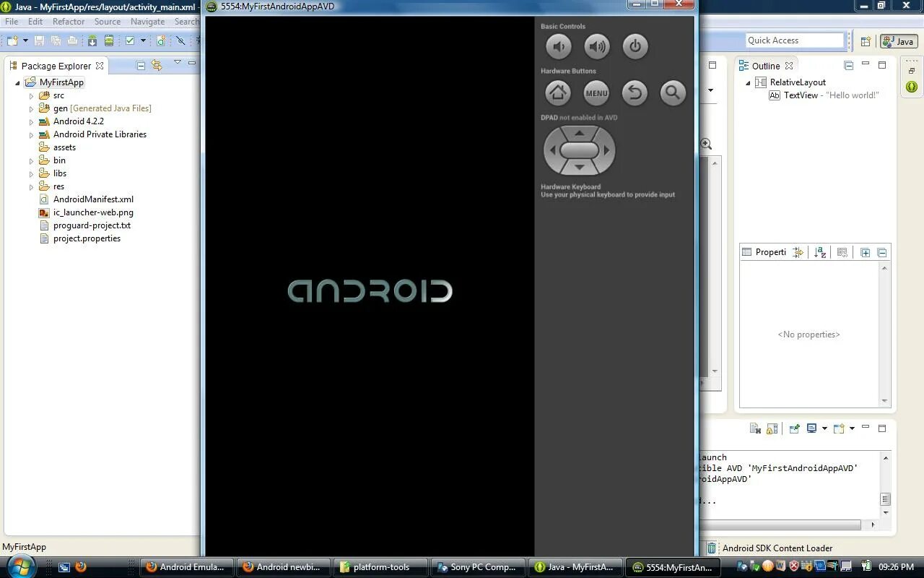The height and width of the screenshot is (578, 924).
Task: Click the Android Lint check icon
Action: (130, 40)
